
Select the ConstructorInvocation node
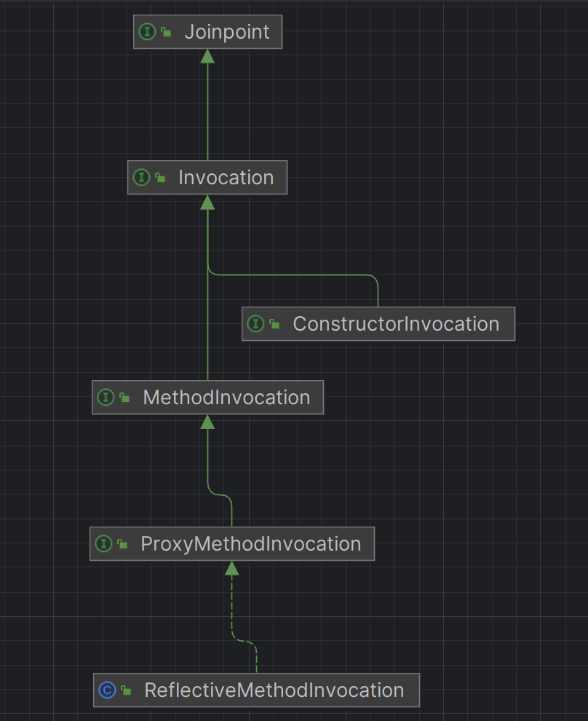[x=378, y=323]
